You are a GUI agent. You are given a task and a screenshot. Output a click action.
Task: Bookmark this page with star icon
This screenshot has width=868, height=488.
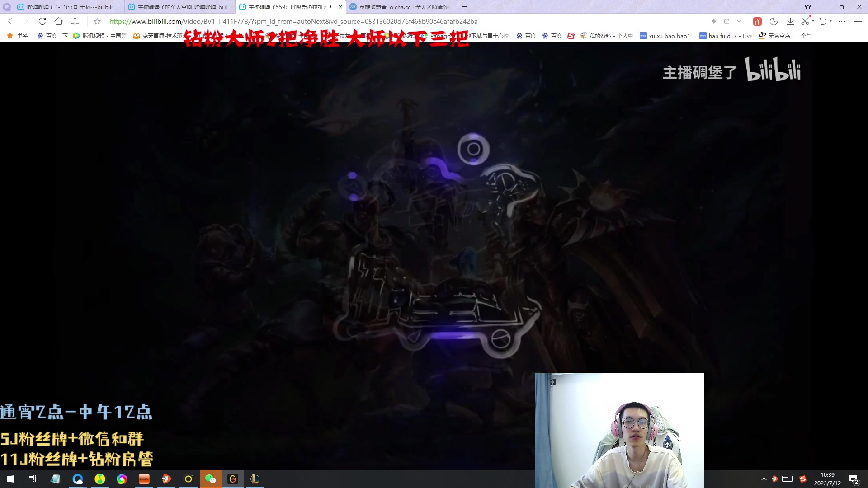pyautogui.click(x=97, y=21)
